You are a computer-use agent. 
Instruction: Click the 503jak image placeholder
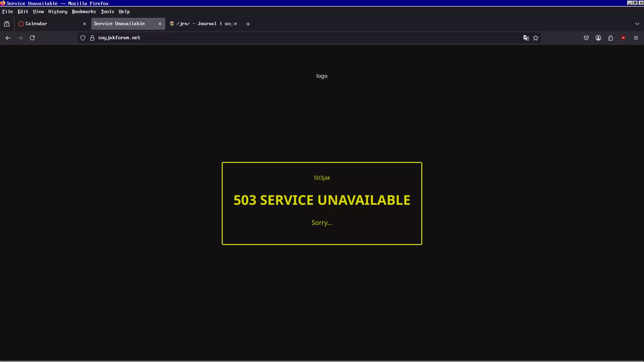point(322,178)
